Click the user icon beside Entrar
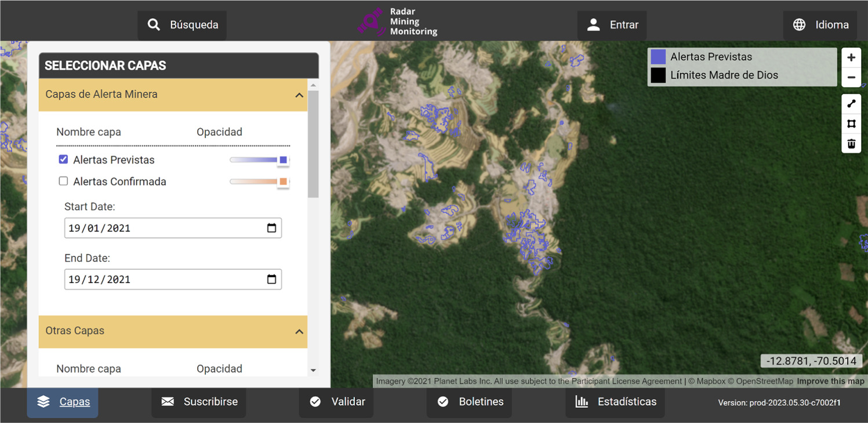This screenshot has width=868, height=423. (x=593, y=25)
